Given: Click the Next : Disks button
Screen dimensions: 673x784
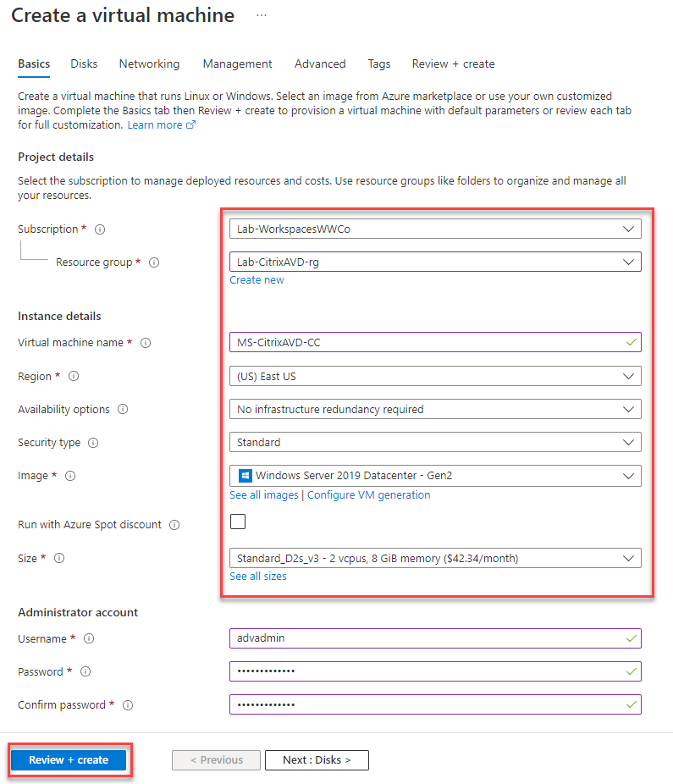Looking at the screenshot, I should point(317,759).
